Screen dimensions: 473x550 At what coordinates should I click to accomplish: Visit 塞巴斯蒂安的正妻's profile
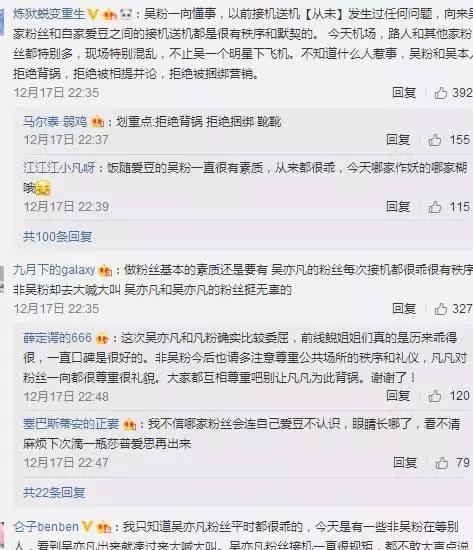click(71, 424)
